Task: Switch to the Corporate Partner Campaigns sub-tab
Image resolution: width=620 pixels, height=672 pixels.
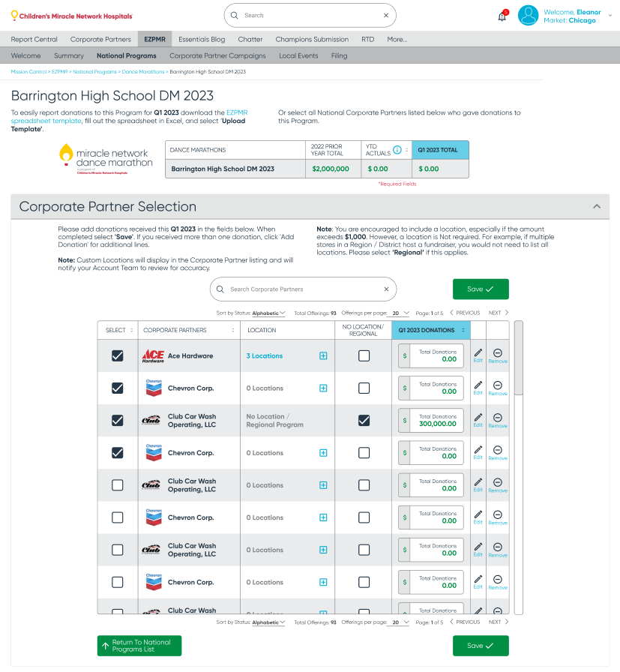Action: point(217,55)
